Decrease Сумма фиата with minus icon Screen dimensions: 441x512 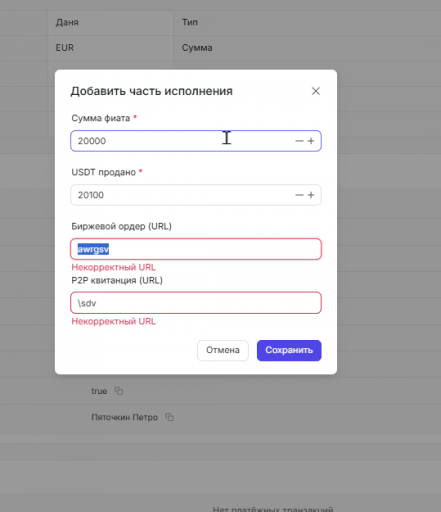pos(299,141)
